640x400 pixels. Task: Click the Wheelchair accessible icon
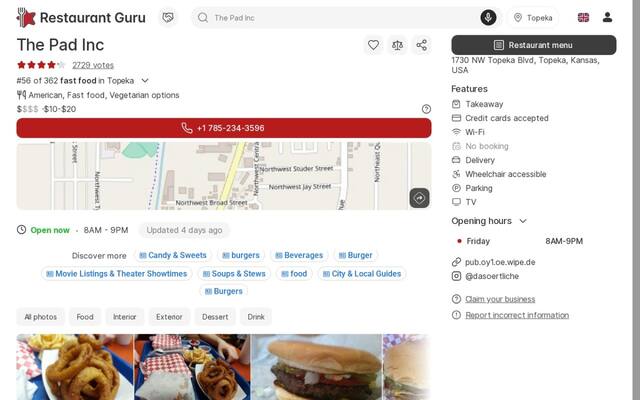point(456,174)
